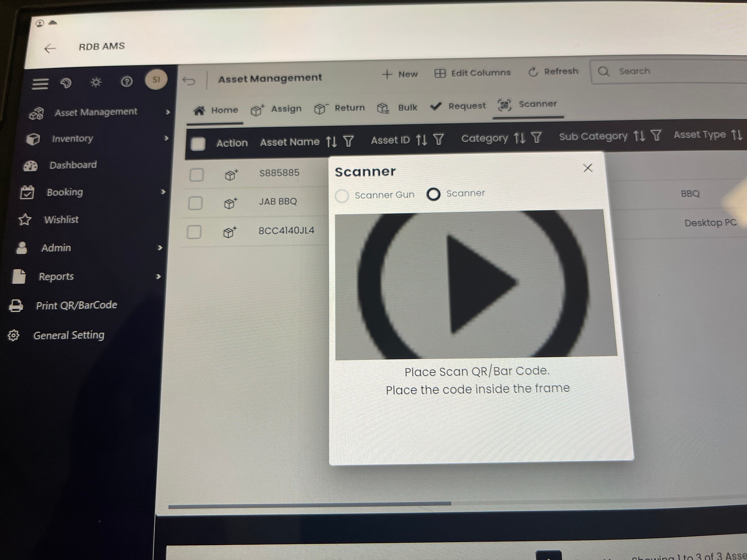Click the New button to add an asset
The image size is (747, 560).
tap(400, 74)
